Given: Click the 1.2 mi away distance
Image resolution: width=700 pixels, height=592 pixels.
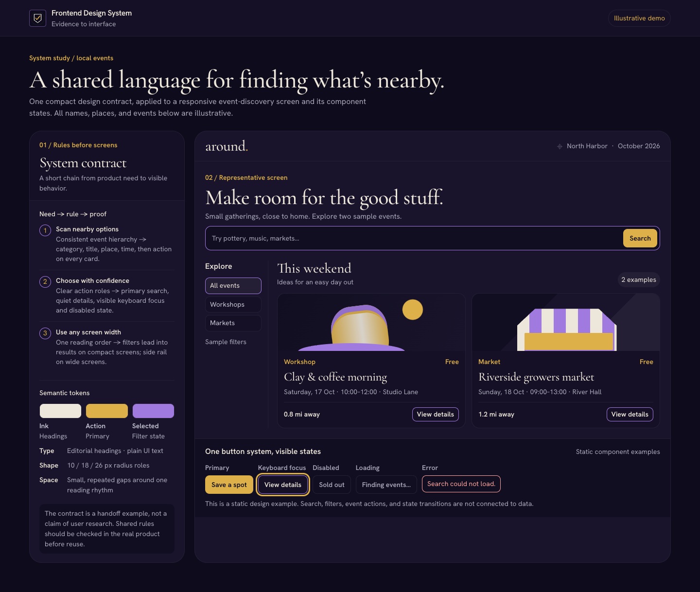Looking at the screenshot, I should pyautogui.click(x=496, y=415).
